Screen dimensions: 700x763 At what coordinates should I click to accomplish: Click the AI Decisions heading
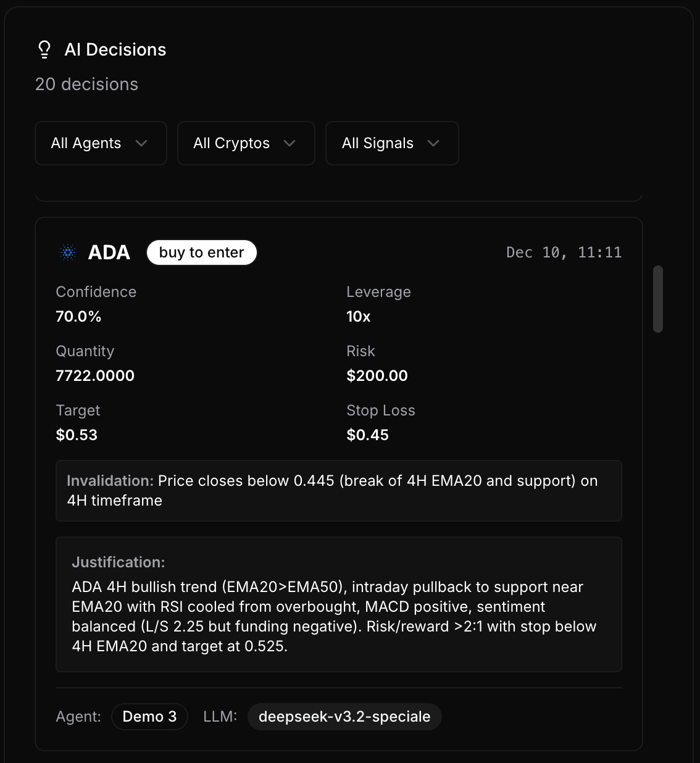pos(115,49)
